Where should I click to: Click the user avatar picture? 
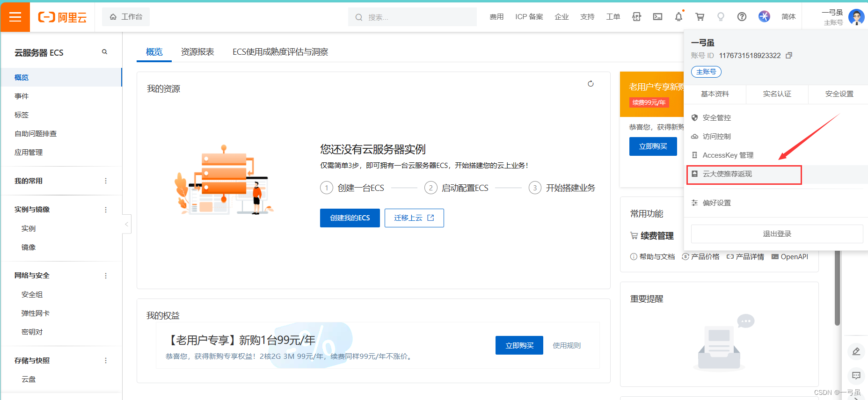pyautogui.click(x=856, y=17)
